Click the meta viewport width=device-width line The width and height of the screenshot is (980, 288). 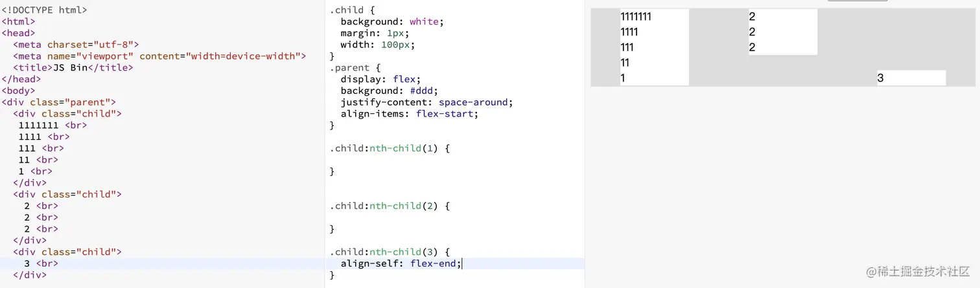[159, 56]
